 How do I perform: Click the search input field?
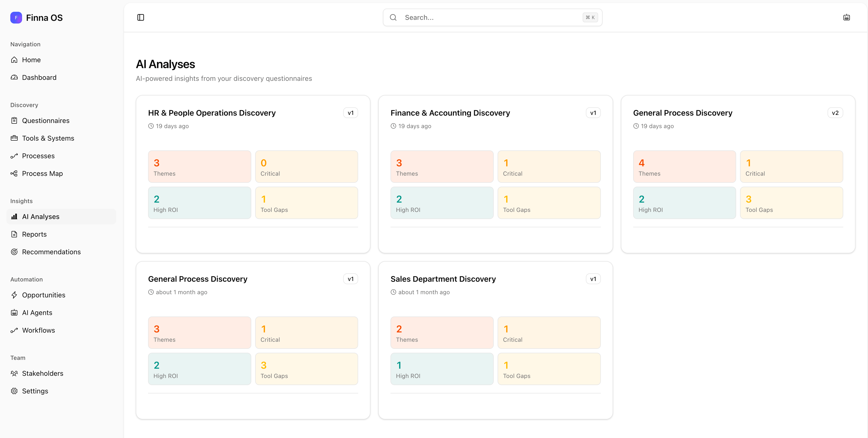click(x=472, y=17)
